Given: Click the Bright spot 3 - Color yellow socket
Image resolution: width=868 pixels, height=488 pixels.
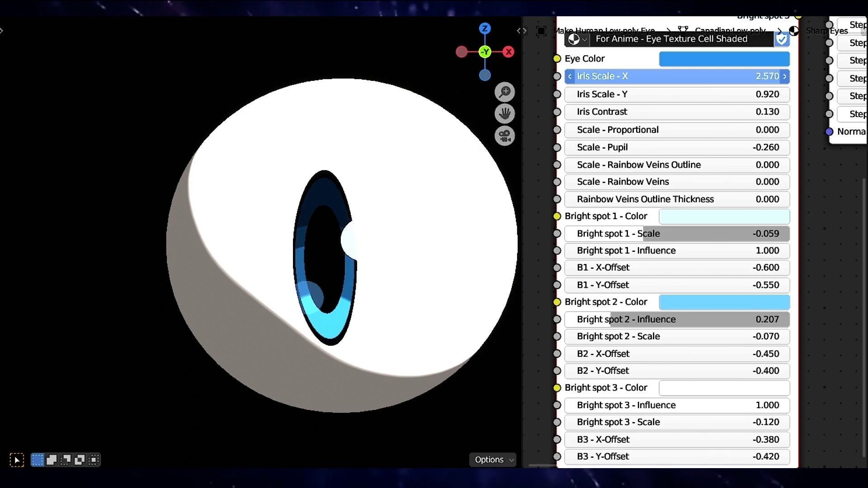Looking at the screenshot, I should pos(557,388).
